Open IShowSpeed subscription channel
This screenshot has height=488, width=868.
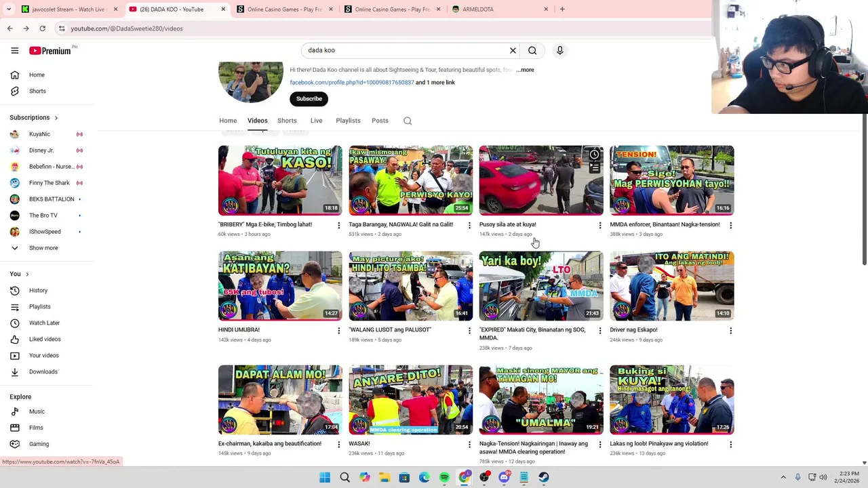[46, 232]
